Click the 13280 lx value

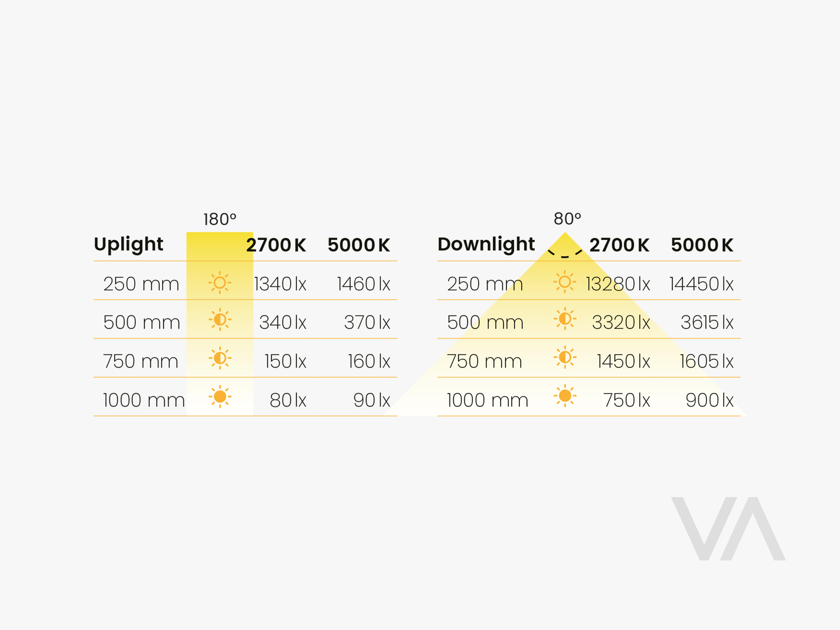pyautogui.click(x=618, y=284)
